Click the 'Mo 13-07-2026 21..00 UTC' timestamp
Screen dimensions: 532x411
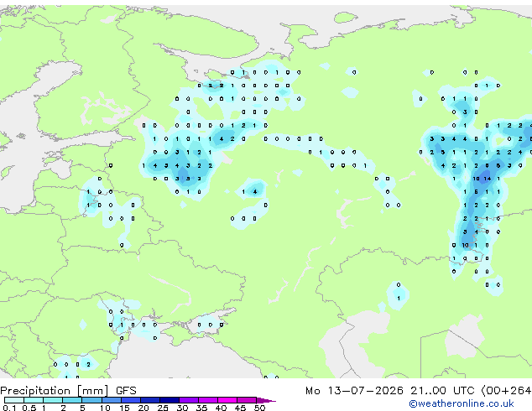(389, 391)
